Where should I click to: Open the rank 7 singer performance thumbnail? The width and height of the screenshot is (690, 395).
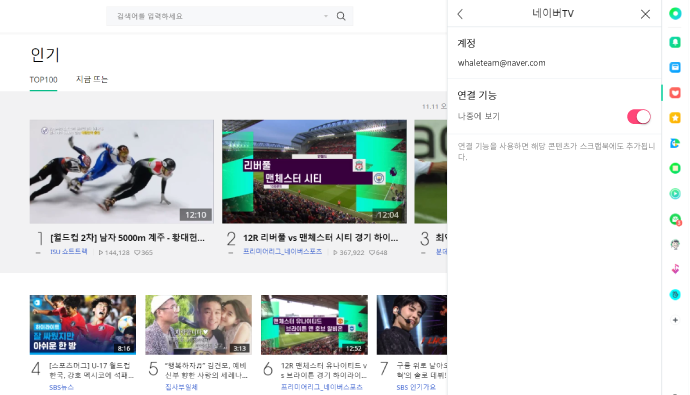click(x=412, y=325)
